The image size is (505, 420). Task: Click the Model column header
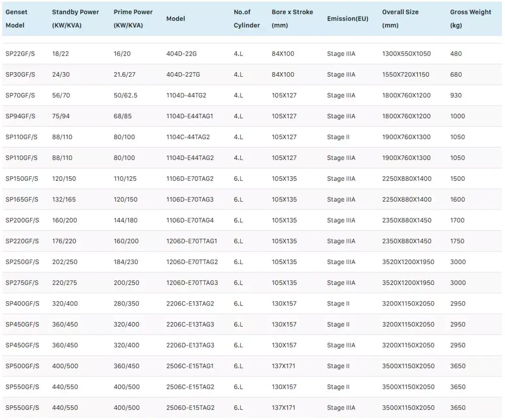tap(176, 19)
